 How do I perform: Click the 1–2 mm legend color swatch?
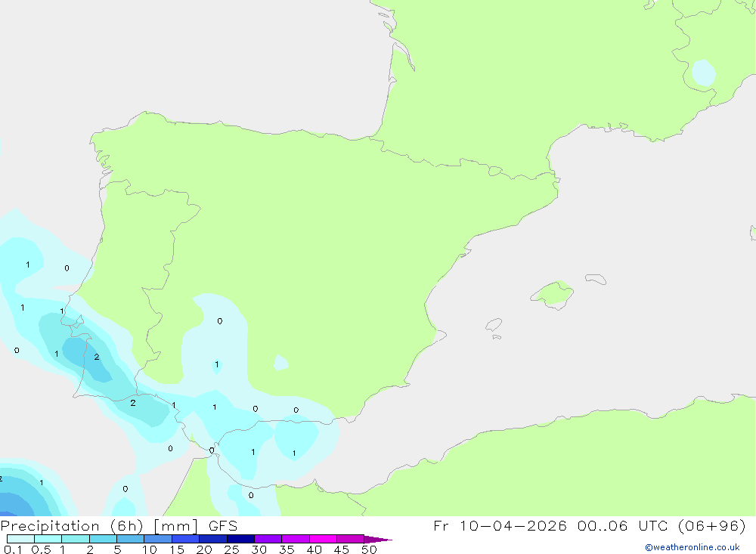(76, 539)
